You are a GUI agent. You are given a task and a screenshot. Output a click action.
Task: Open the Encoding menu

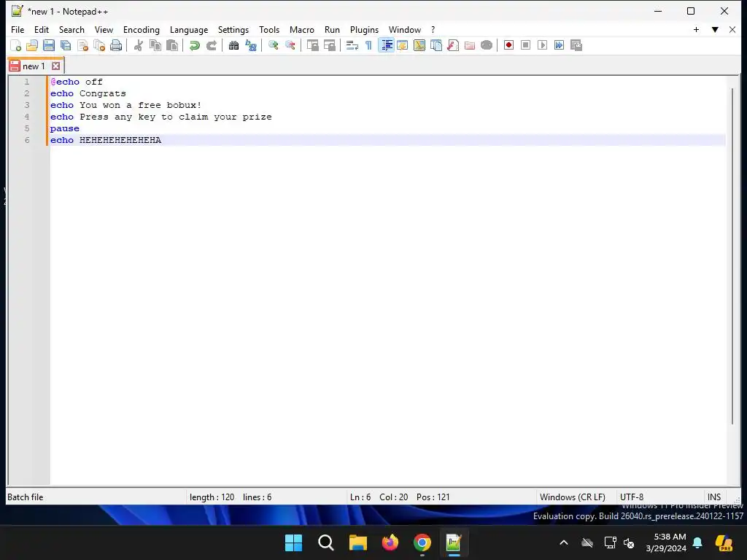142,29
